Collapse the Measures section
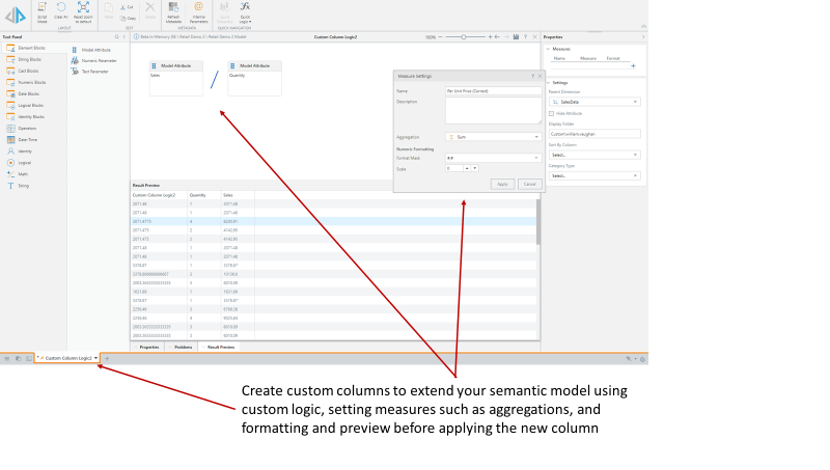 coord(548,49)
